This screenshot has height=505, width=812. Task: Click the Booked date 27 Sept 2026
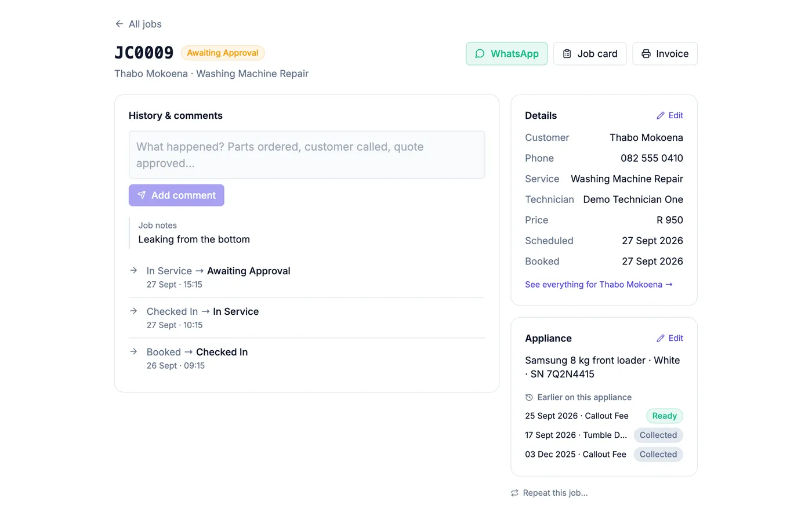click(652, 261)
